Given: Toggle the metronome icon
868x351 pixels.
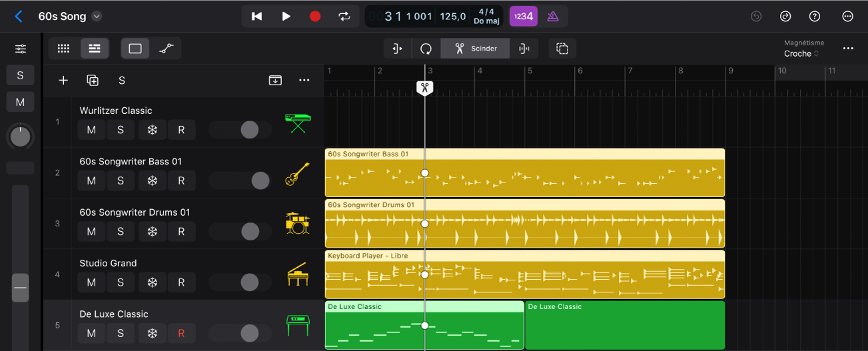Looking at the screenshot, I should [552, 16].
